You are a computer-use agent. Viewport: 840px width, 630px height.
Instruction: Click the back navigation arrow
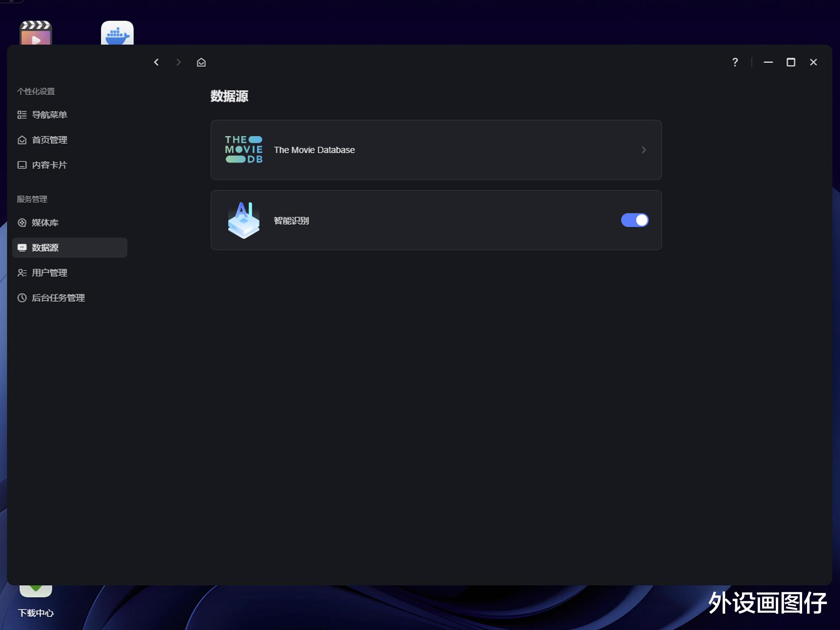click(x=156, y=62)
